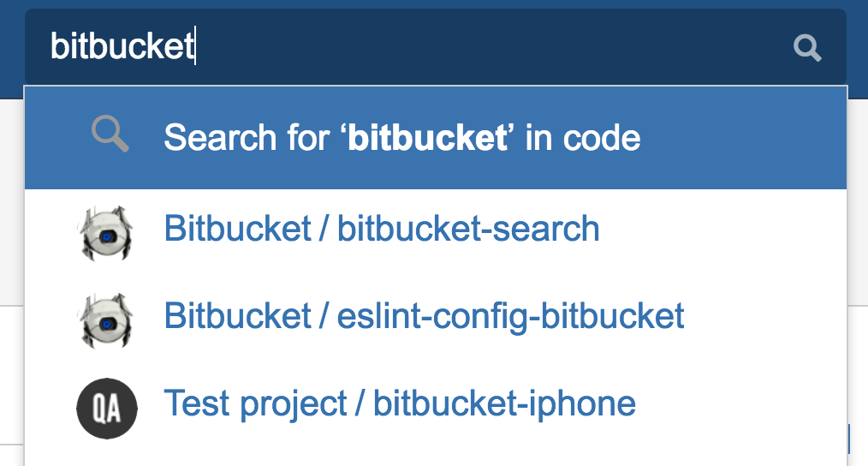
Task: Open the Bitbucket / eslint-config-bitbucket result
Action: 424,316
